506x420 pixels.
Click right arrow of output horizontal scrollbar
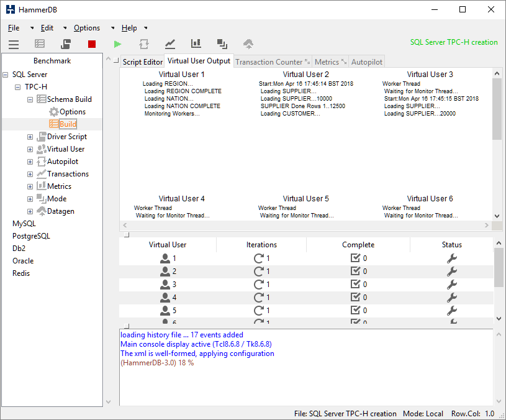487,226
